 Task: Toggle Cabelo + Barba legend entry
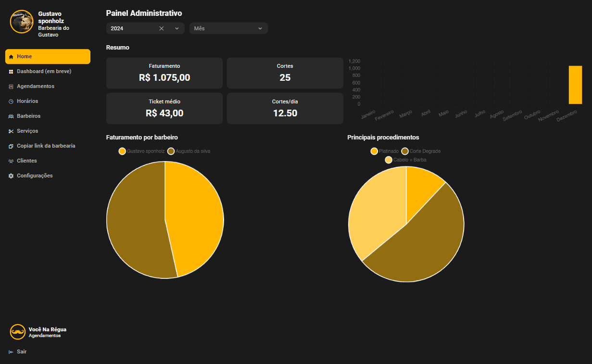[x=405, y=160]
